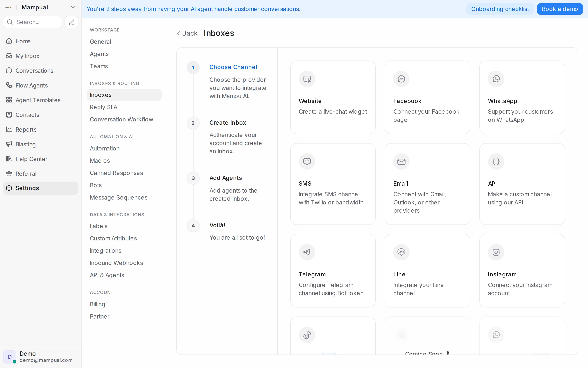
Task: Click the Search input field
Action: tap(32, 22)
